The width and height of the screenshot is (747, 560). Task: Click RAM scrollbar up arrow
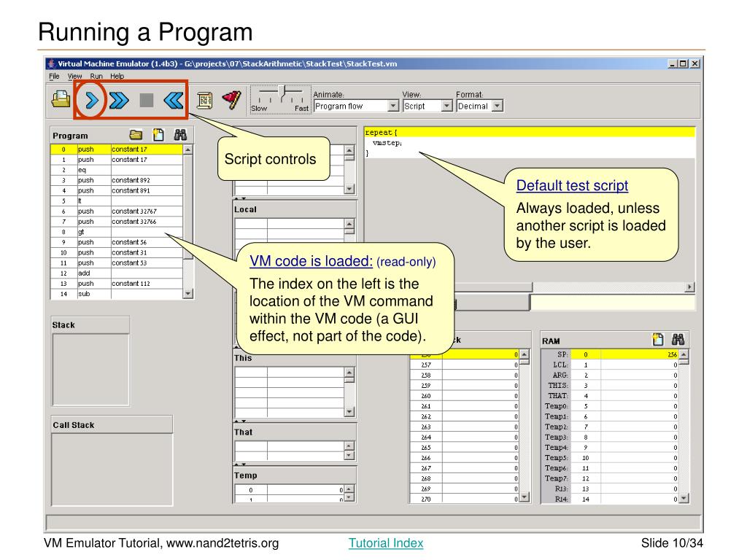pyautogui.click(x=684, y=355)
